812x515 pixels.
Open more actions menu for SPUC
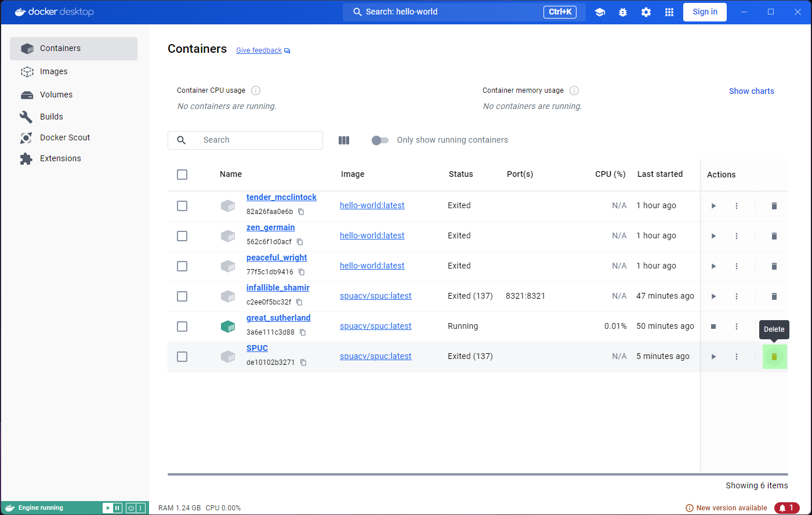(737, 357)
